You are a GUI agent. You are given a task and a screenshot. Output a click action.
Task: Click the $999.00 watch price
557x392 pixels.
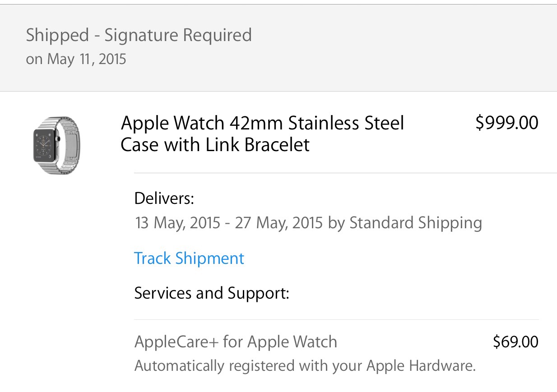click(506, 123)
